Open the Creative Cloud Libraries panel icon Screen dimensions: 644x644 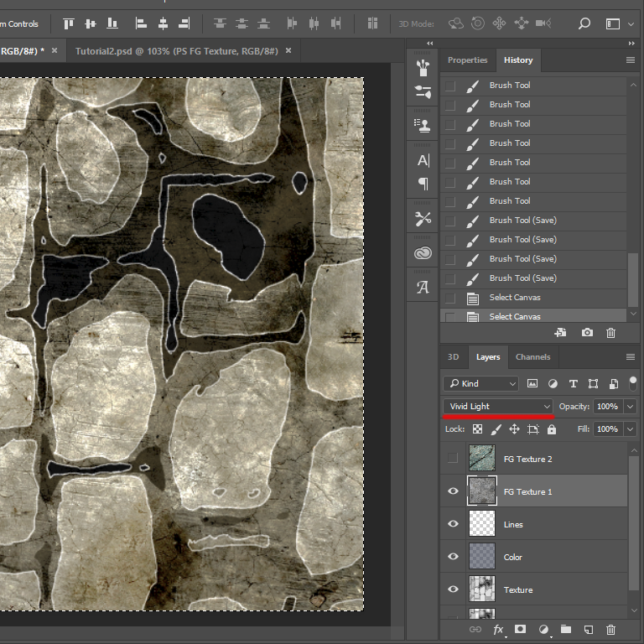coord(423,252)
